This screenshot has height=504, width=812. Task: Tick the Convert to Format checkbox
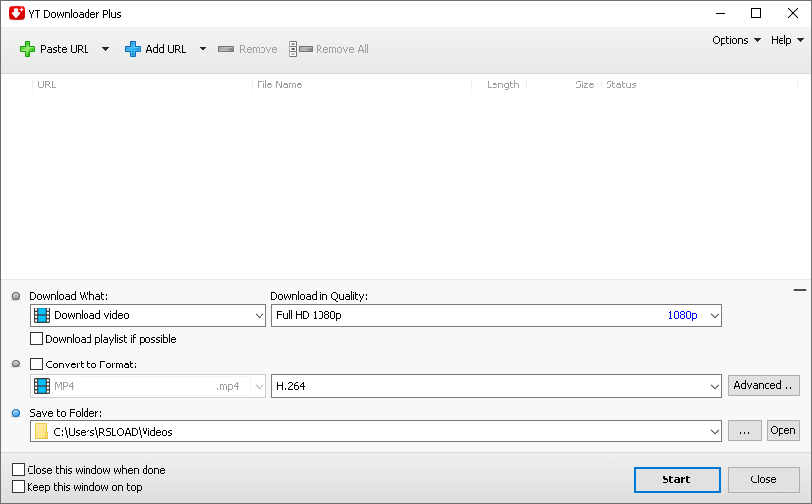36,364
